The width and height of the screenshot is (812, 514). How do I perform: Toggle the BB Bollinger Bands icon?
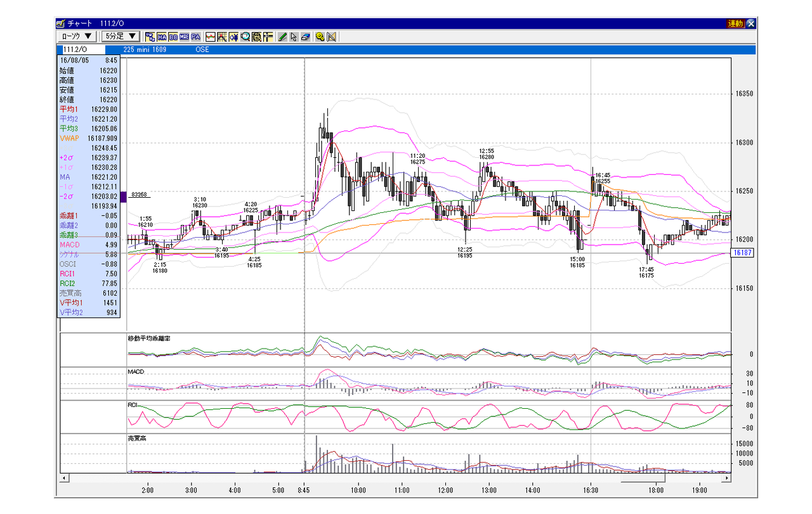click(x=173, y=37)
